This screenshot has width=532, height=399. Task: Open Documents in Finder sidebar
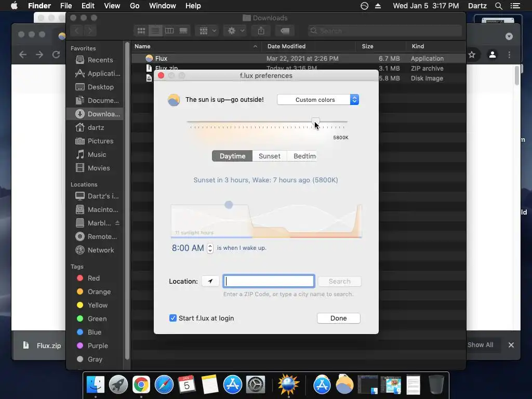(95, 100)
